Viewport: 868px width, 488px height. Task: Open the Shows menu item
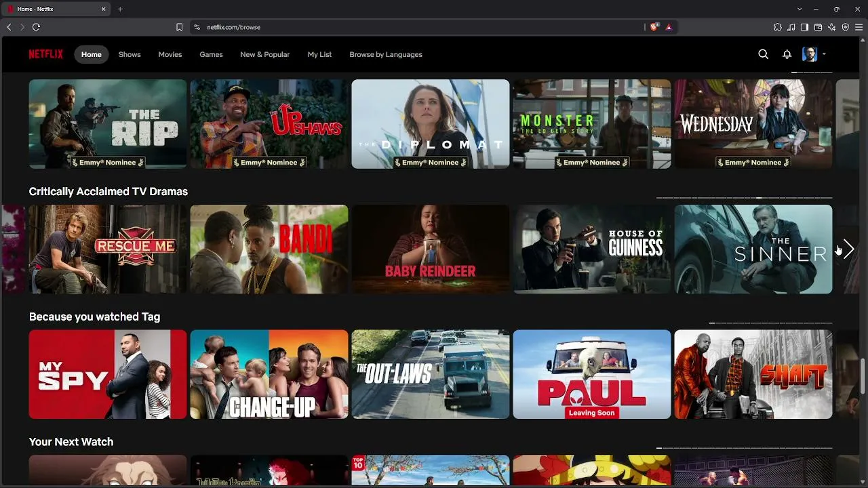tap(130, 54)
